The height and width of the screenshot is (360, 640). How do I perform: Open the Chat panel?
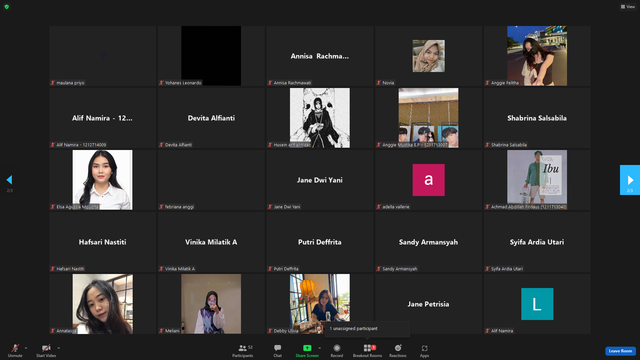(278, 350)
